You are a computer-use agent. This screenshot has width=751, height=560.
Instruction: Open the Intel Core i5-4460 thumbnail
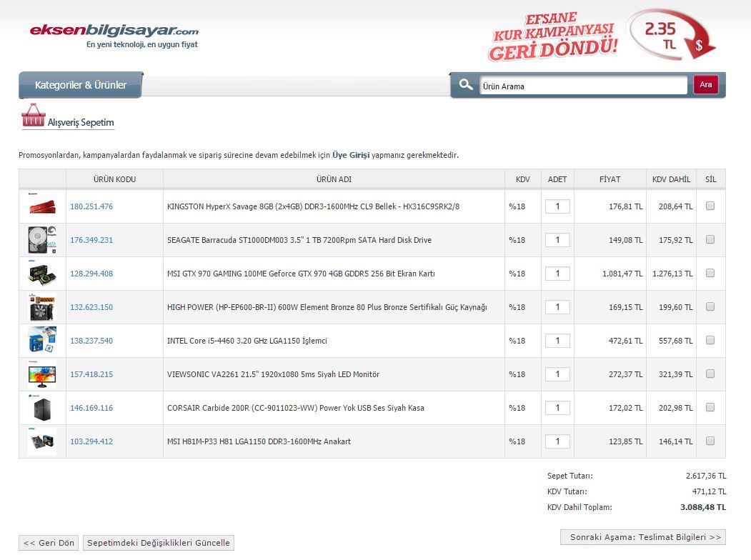coord(42,340)
